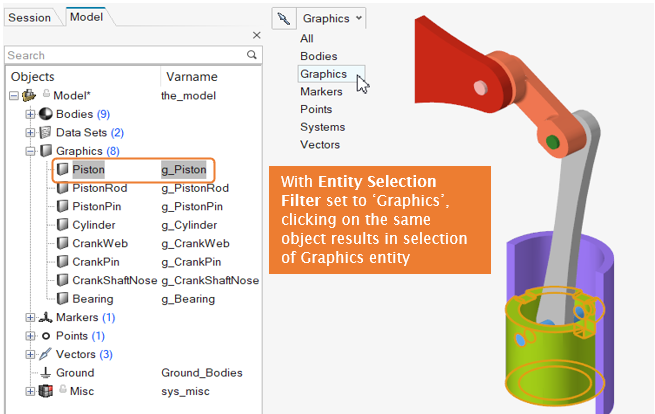Image resolution: width=655 pixels, height=414 pixels.
Task: Switch to the Session tab
Action: point(29,18)
